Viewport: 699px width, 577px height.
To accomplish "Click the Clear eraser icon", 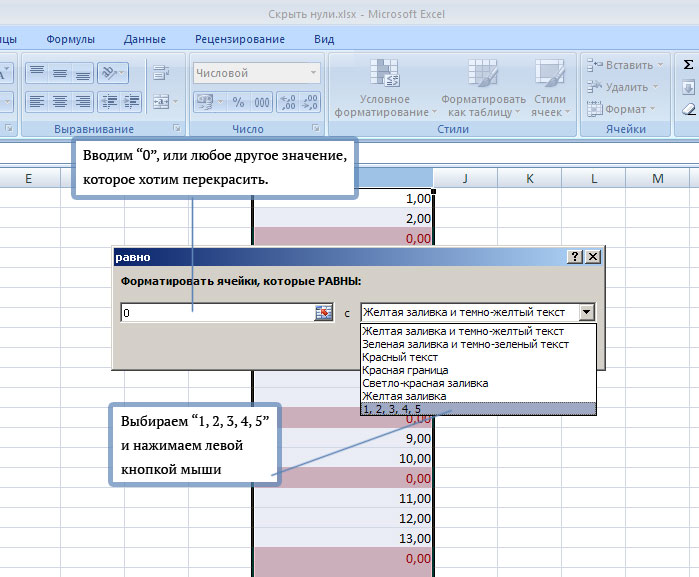I will (x=689, y=109).
